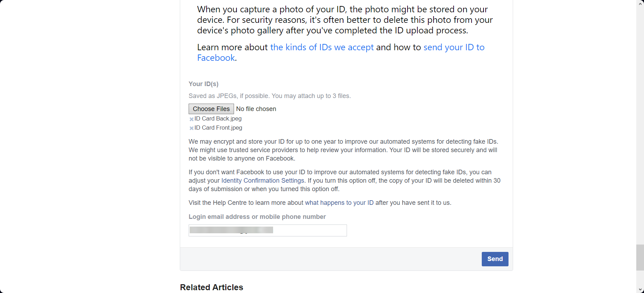Click the scrollbar thumb near the bottom
Image resolution: width=644 pixels, height=293 pixels.
[x=639, y=256]
